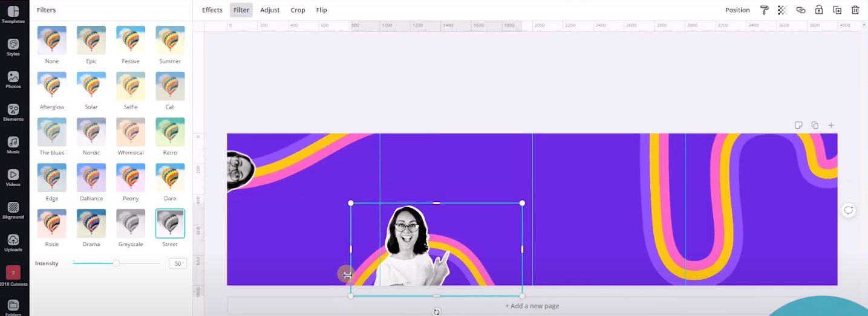Click the copy style paint roller icon
This screenshot has height=316, width=868.
point(765,10)
